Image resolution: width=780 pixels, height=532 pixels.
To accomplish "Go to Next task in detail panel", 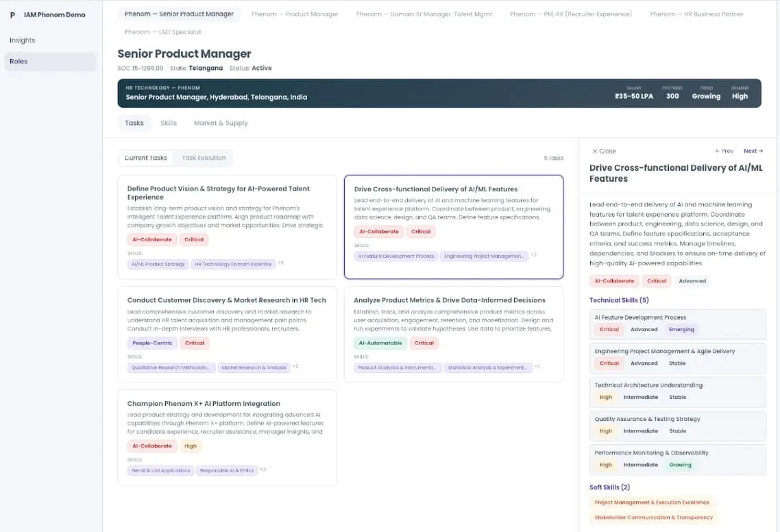I will [753, 151].
